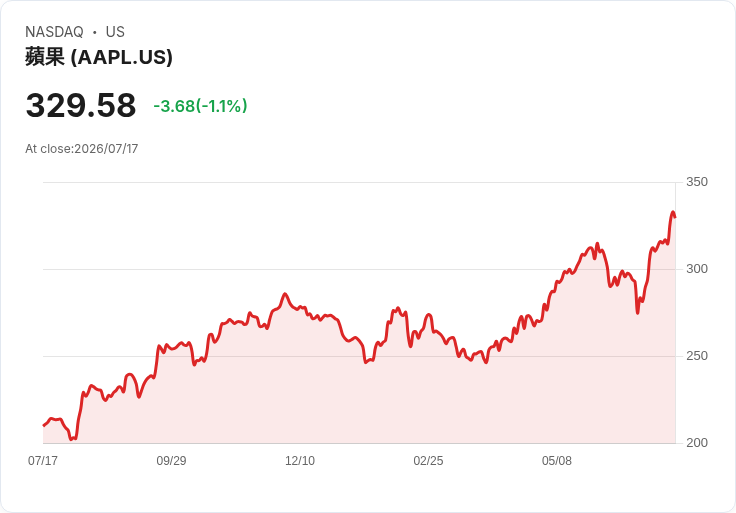Click the 09/29 date axis label
The image size is (736, 513).
(171, 460)
